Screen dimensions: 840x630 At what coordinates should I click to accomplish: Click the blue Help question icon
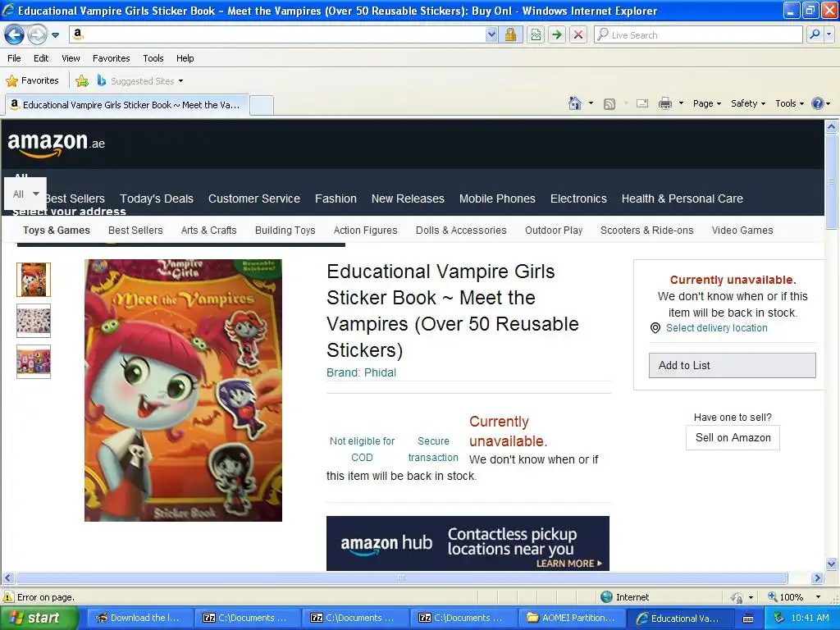point(818,103)
